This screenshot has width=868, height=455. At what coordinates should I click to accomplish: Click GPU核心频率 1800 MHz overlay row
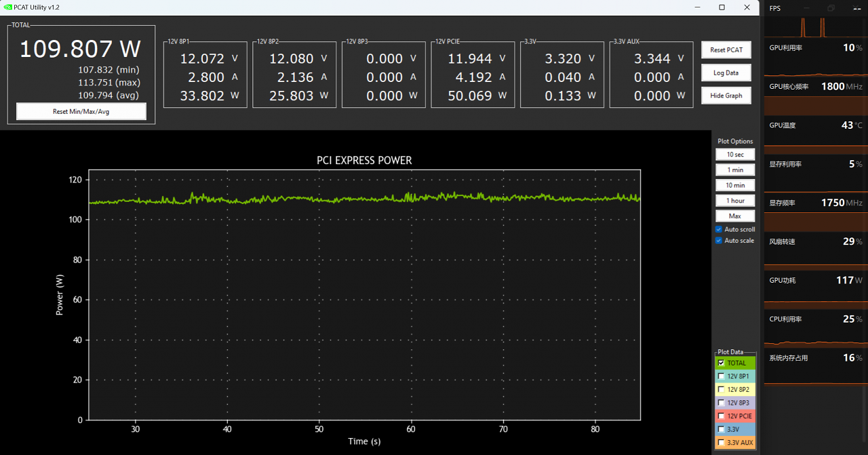click(816, 86)
